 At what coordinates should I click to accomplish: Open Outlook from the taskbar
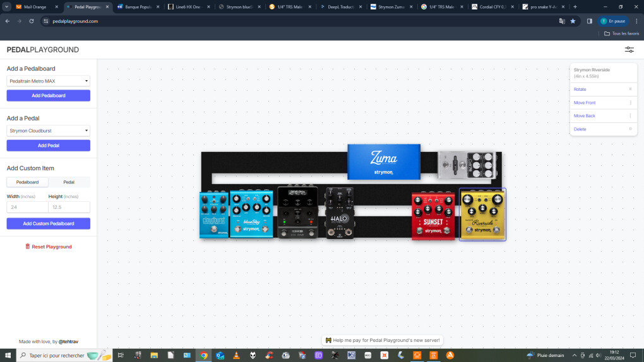coord(220,356)
